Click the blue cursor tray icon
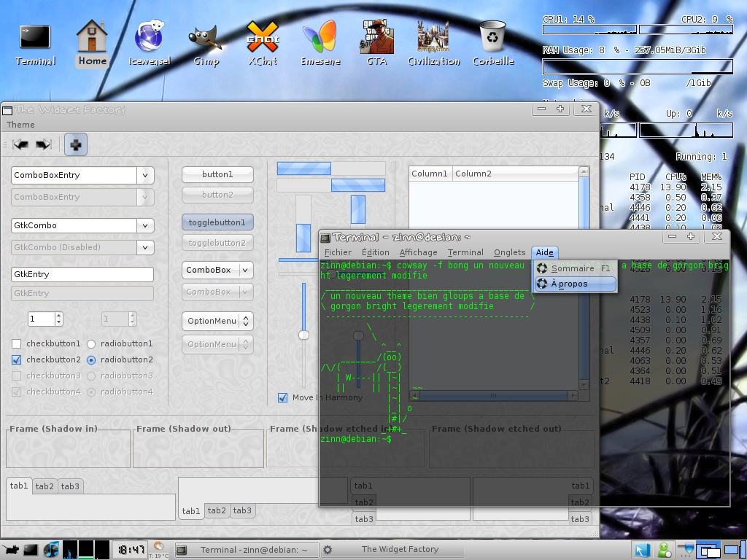The image size is (747, 560). pyautogui.click(x=642, y=551)
